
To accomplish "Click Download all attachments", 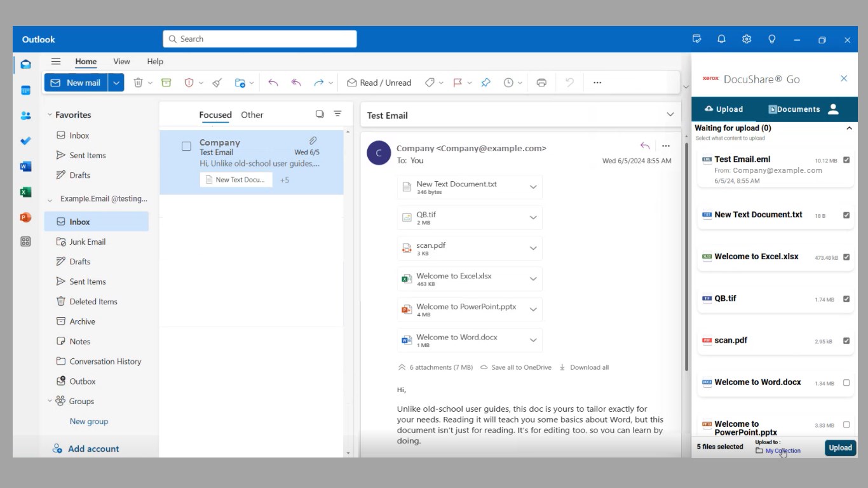I will click(584, 367).
